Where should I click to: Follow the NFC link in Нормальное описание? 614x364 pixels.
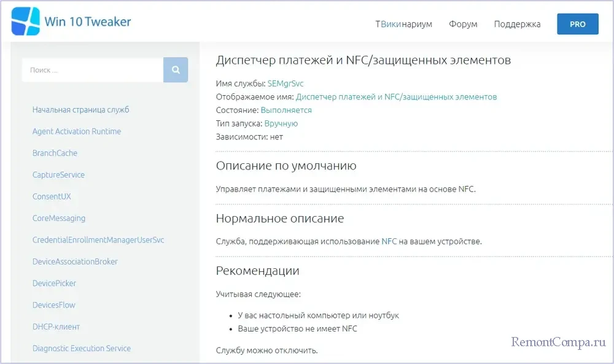pyautogui.click(x=389, y=241)
